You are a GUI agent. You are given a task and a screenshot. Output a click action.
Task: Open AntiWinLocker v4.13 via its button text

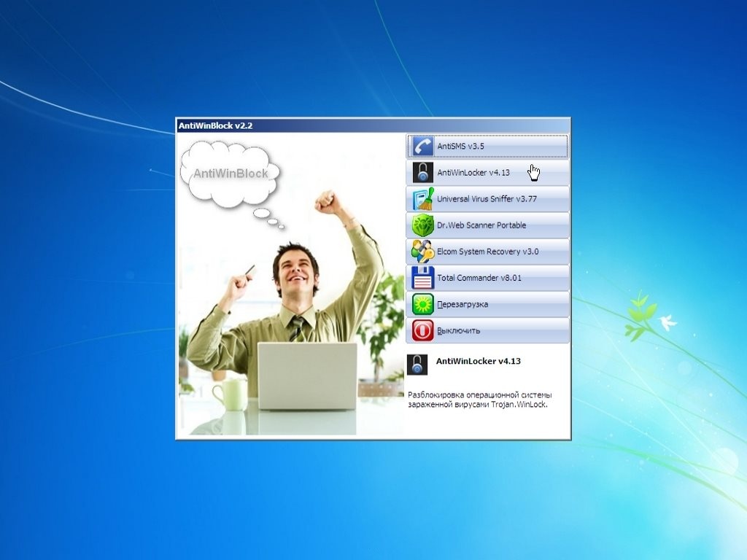point(473,173)
